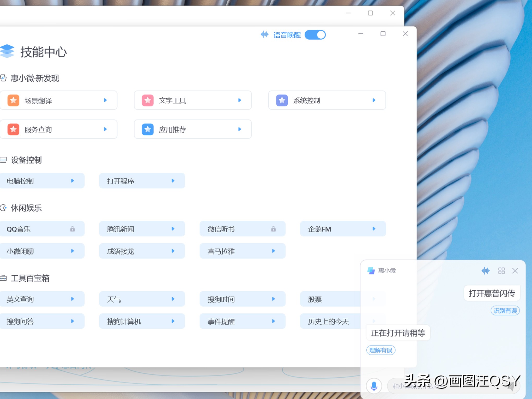
Task: Click the 惠小微 logo in chat panel
Action: (371, 271)
